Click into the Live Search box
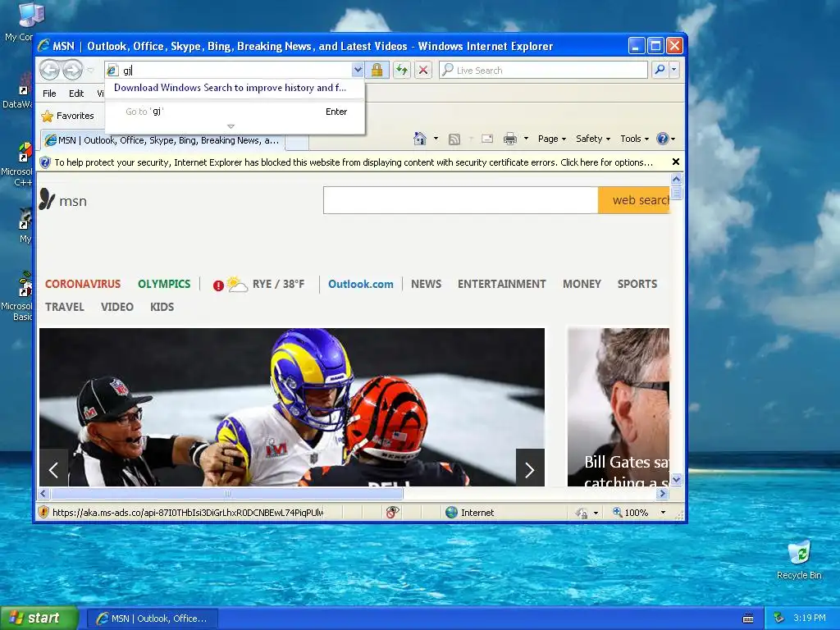Viewport: 840px width, 630px height. pos(543,71)
